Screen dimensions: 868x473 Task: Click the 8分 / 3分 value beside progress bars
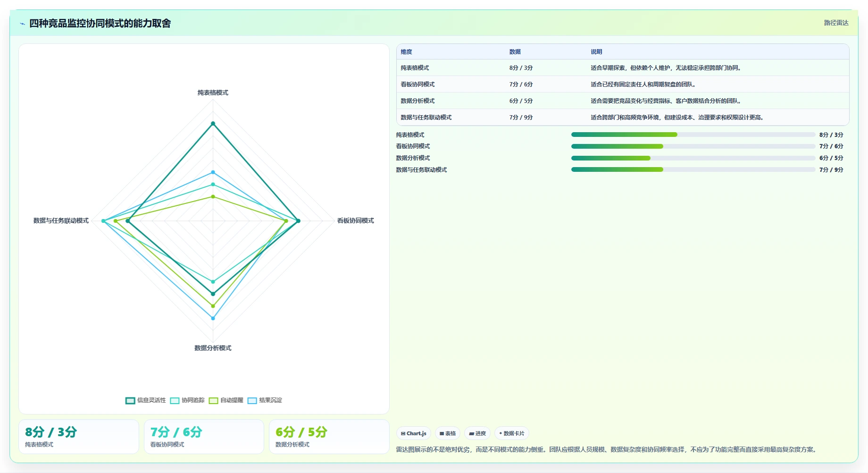831,135
